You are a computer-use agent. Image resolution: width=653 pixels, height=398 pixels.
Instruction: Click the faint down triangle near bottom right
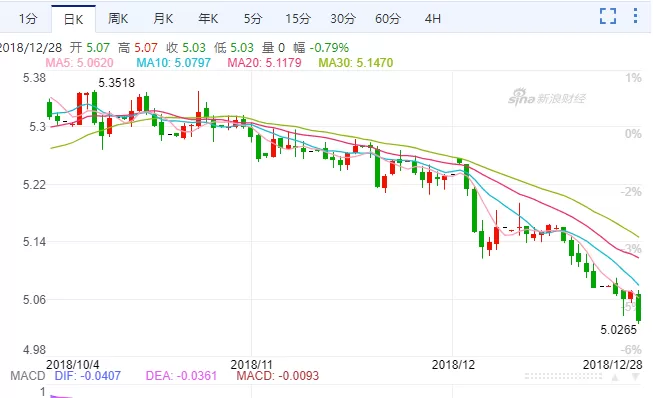[x=636, y=377]
